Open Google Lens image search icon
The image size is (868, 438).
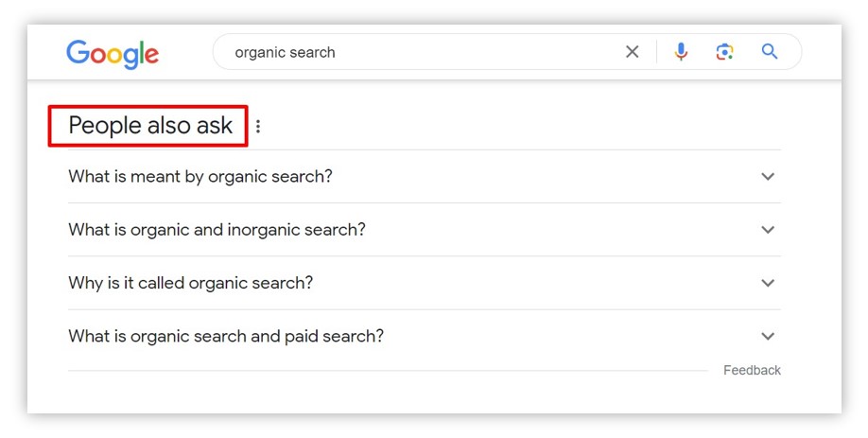pos(724,52)
